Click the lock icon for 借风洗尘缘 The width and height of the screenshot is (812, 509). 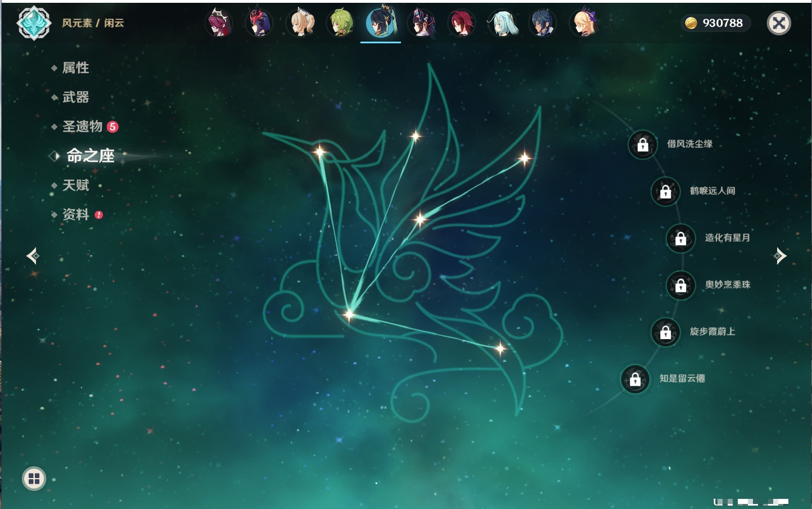click(x=643, y=145)
